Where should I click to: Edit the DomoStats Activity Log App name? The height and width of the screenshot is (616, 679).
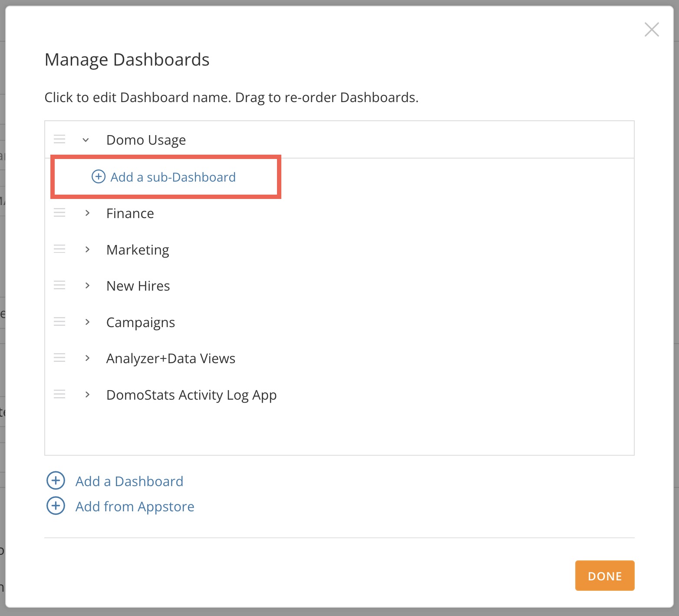point(191,395)
